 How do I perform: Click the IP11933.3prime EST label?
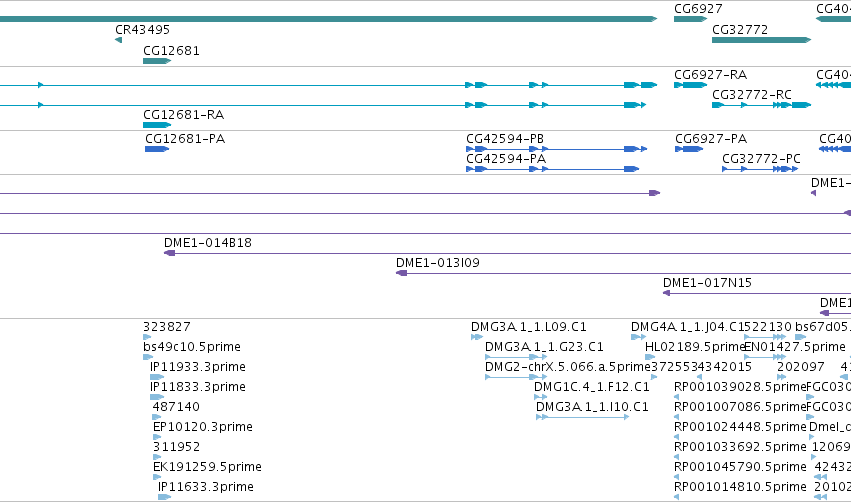point(198,367)
